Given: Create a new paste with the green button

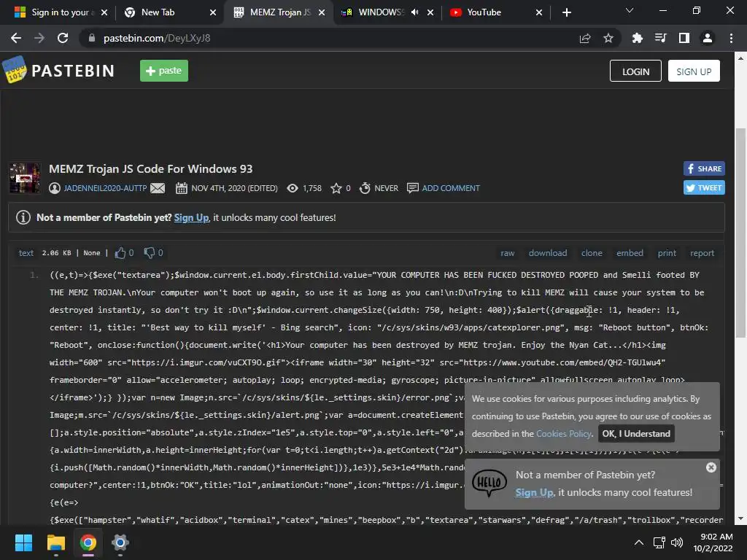Looking at the screenshot, I should click(164, 71).
